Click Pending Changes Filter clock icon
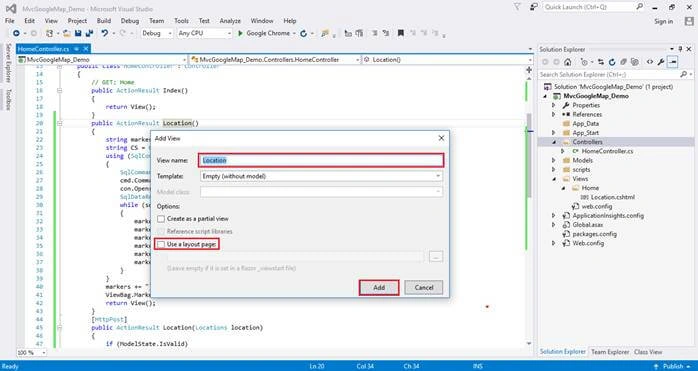This screenshot has width=698, height=371. pyautogui.click(x=584, y=62)
